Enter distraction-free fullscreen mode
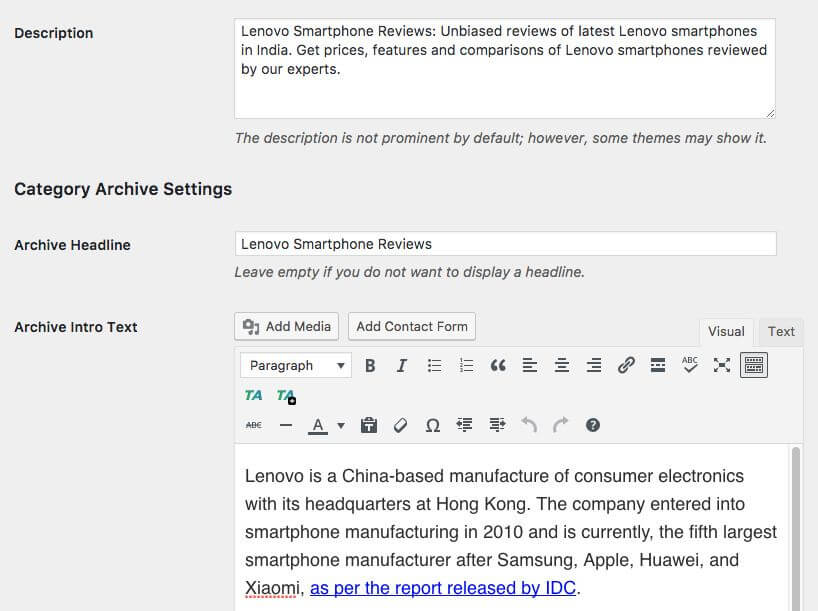The height and width of the screenshot is (611, 818). coord(722,366)
